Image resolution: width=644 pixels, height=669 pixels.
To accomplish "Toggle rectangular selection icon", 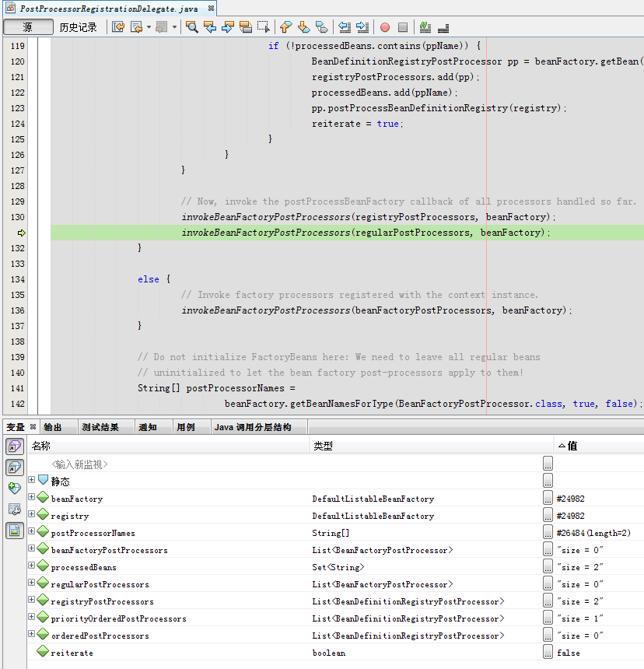I will tap(264, 27).
